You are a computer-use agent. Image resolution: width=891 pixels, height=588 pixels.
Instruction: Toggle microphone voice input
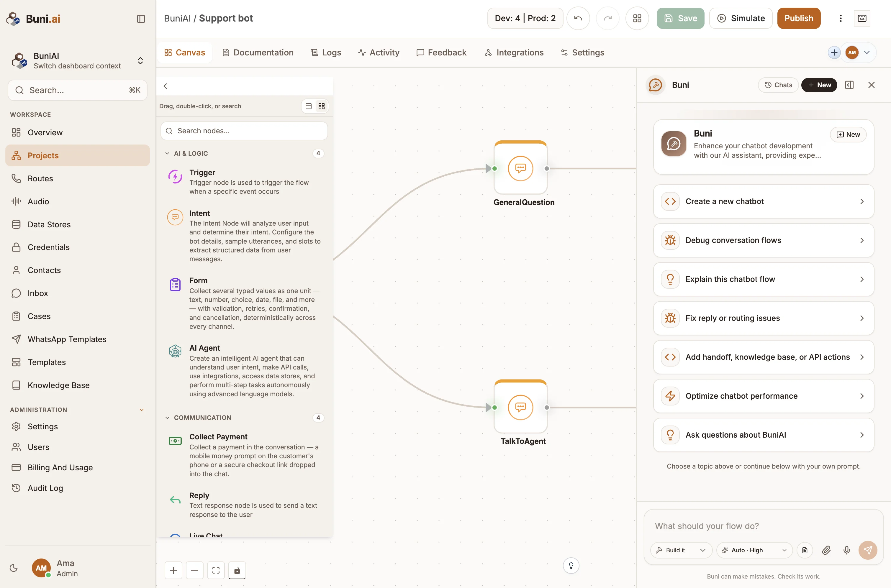846,550
